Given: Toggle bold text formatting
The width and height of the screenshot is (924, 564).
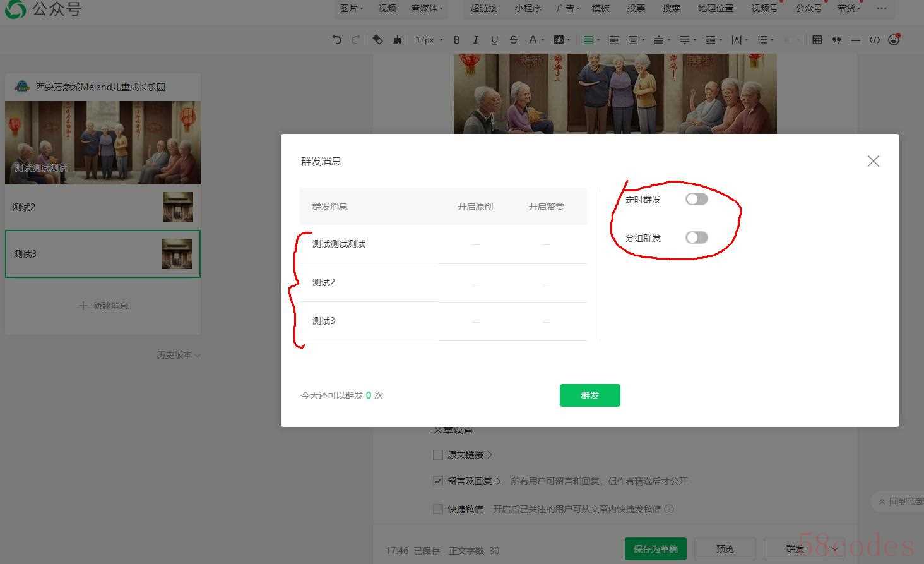Looking at the screenshot, I should 456,40.
